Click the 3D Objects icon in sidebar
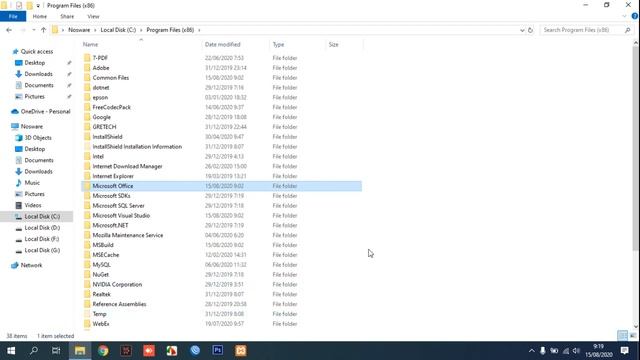Screen dimensions: 640x360 (18, 138)
